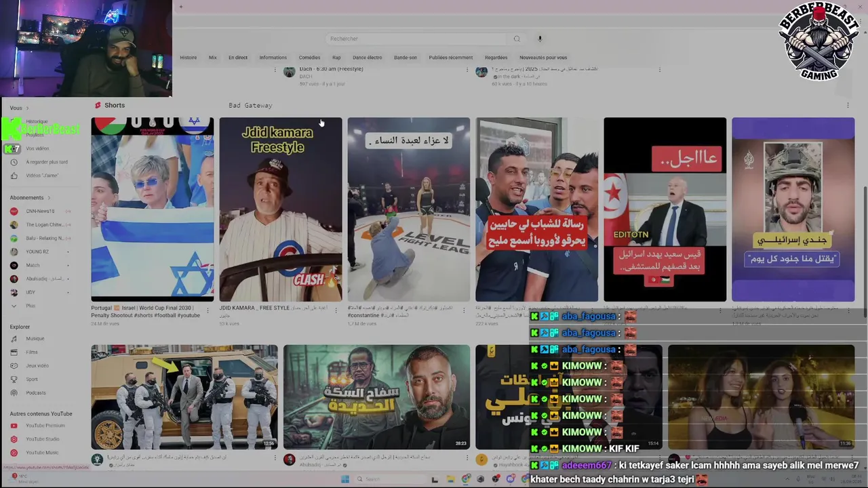Image resolution: width=868 pixels, height=488 pixels.
Task: Start voice search with microphone icon
Action: pyautogui.click(x=540, y=39)
